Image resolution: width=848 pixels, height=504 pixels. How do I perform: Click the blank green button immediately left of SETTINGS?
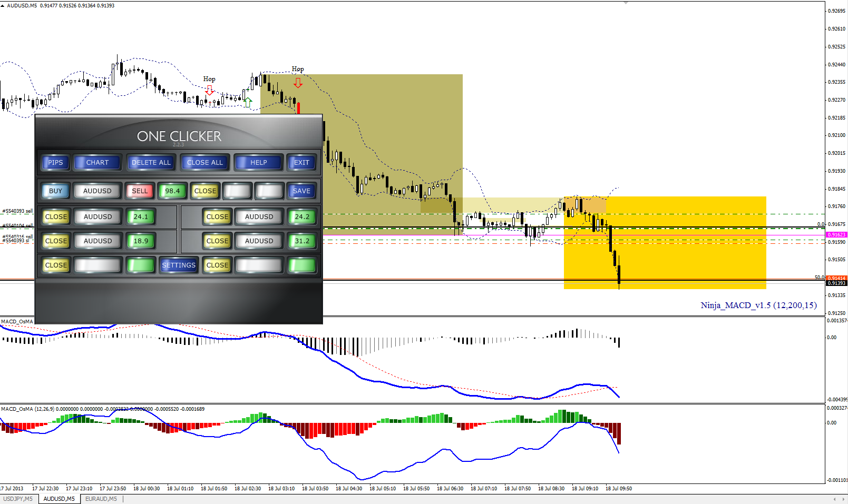tap(141, 265)
